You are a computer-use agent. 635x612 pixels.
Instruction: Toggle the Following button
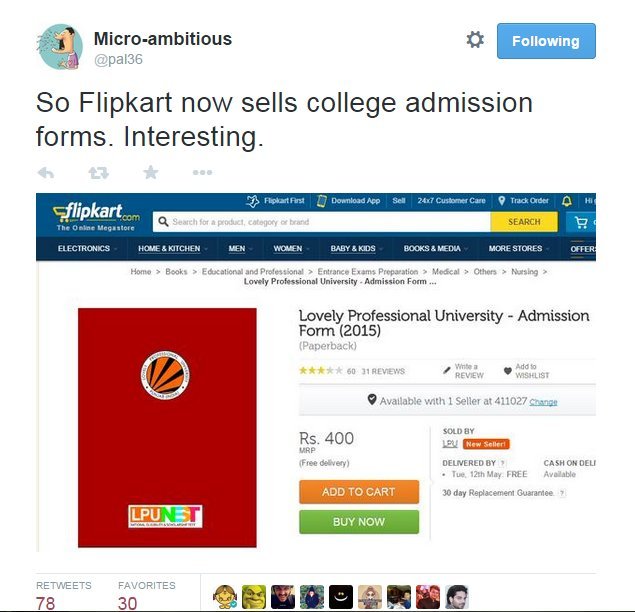[x=546, y=41]
